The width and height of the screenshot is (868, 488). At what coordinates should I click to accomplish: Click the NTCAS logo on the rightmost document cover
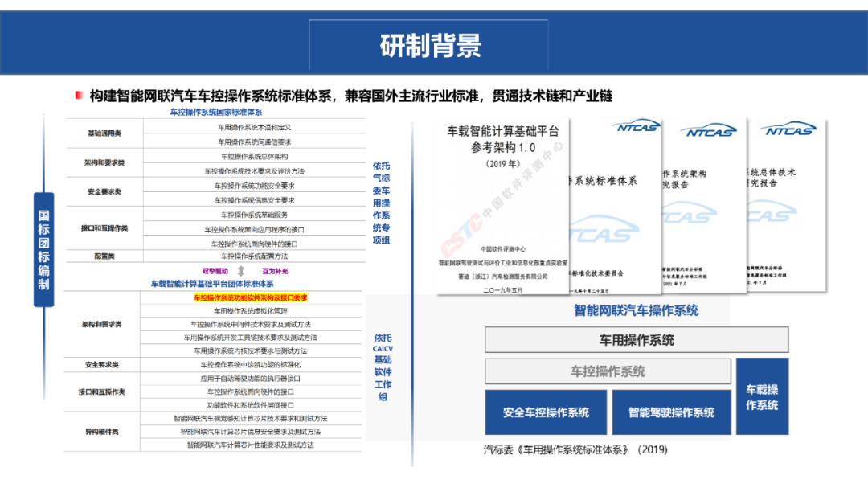tap(788, 130)
